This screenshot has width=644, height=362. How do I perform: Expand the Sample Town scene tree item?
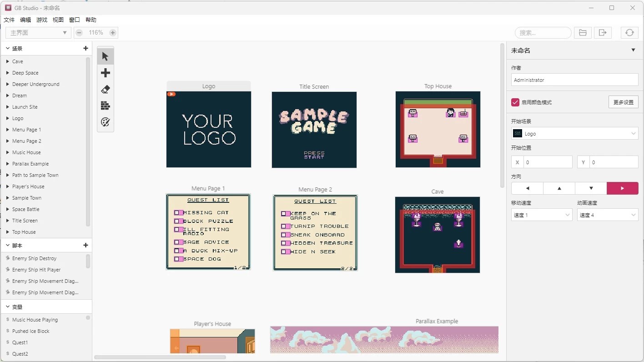tap(8, 198)
